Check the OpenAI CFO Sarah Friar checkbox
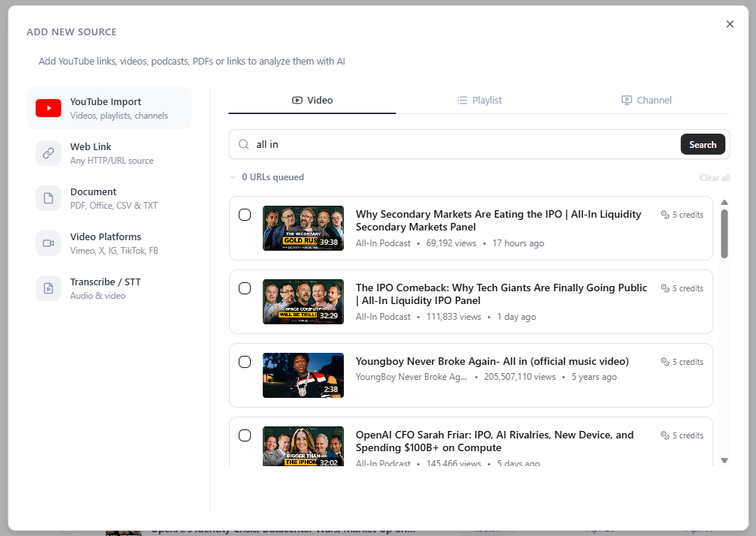Screen dimensions: 756x536 245,435
